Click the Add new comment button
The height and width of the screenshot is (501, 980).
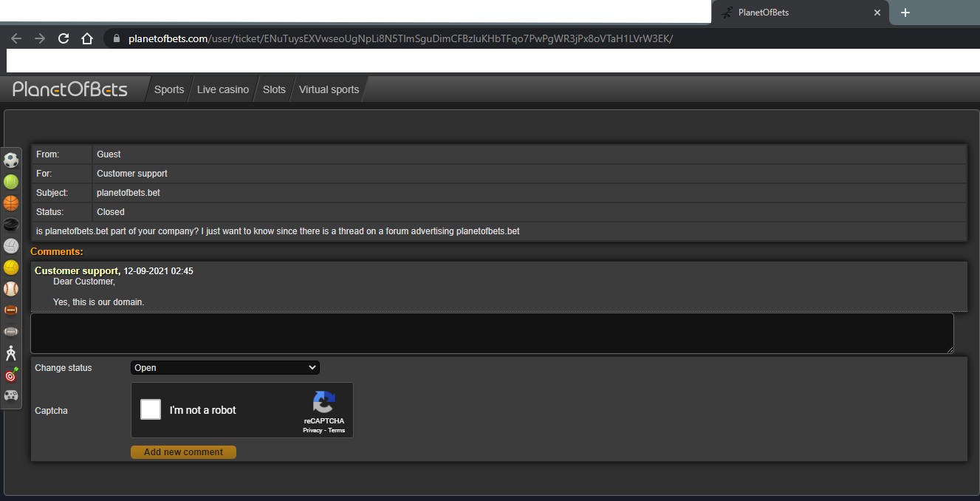(x=183, y=452)
